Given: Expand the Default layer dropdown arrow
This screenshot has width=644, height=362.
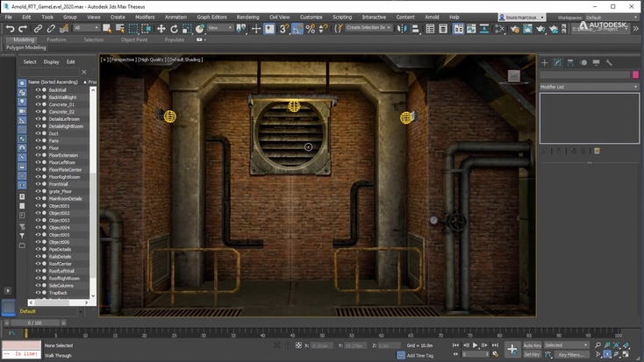Looking at the screenshot, I should coord(81,311).
